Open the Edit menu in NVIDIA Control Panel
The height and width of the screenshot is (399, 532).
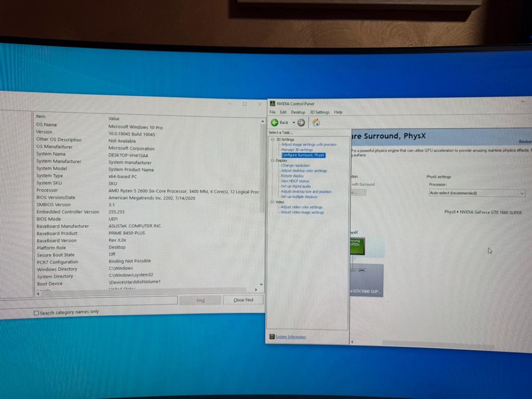click(283, 112)
